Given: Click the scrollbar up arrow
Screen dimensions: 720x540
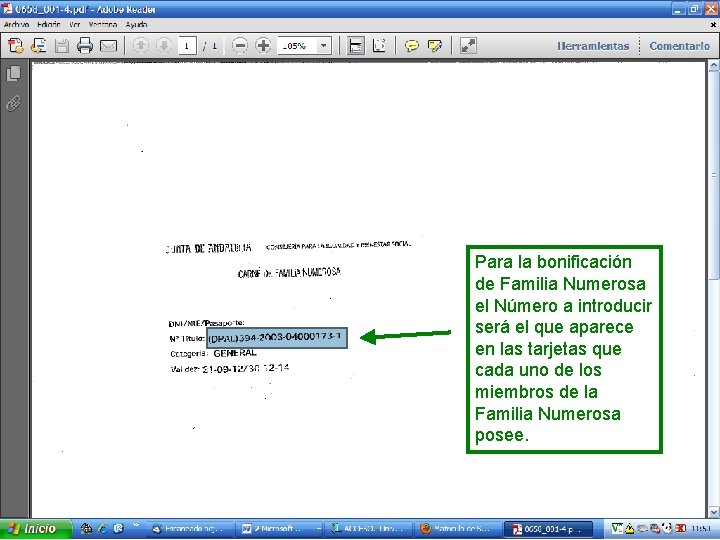Looking at the screenshot, I should pyautogui.click(x=714, y=67).
